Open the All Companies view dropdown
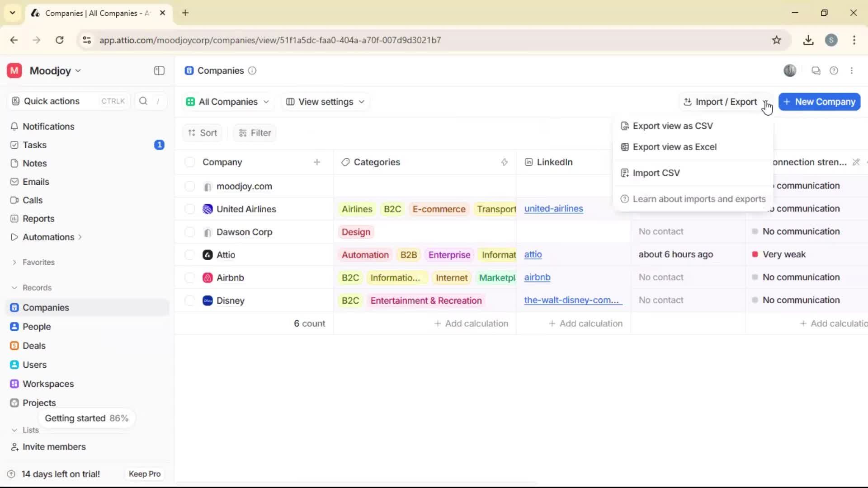 (227, 102)
